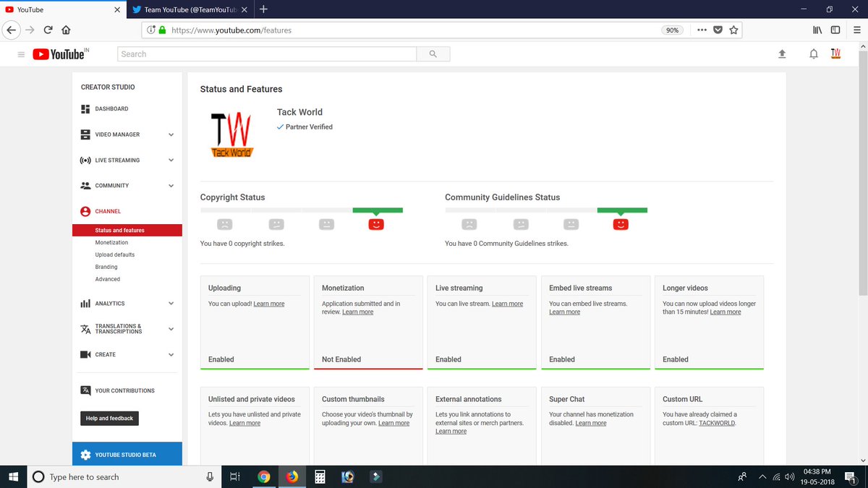Click the Translations & Transcriptions icon
868x488 pixels.
(85, 329)
